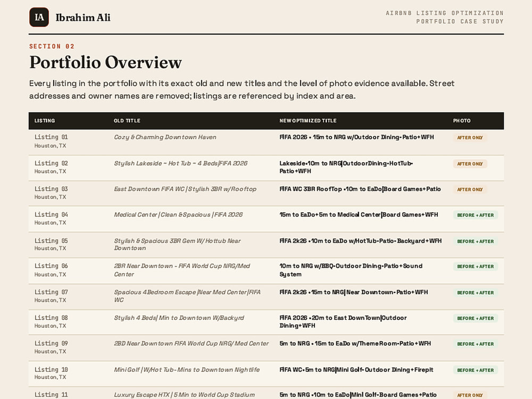
Task: Click 'Mini Golf | W/Hot Tub' old title
Action: (187, 370)
